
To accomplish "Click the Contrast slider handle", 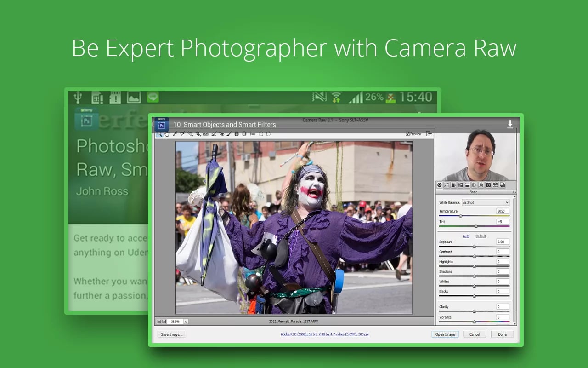I will (x=474, y=256).
